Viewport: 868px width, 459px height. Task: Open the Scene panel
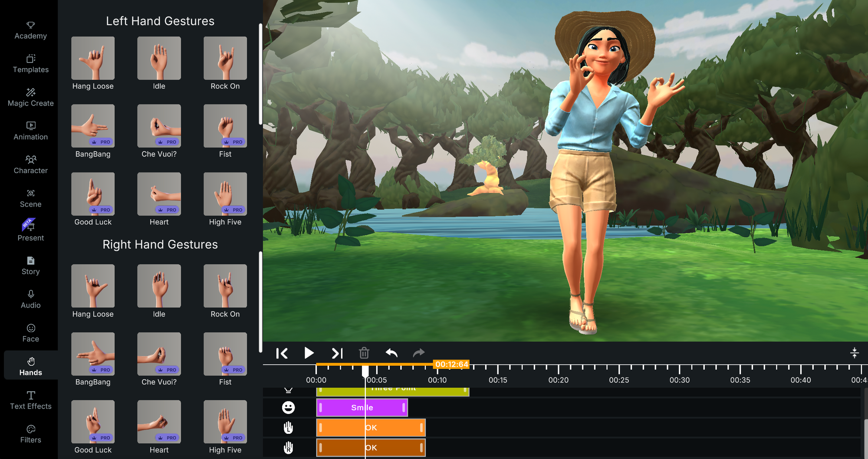click(x=30, y=198)
